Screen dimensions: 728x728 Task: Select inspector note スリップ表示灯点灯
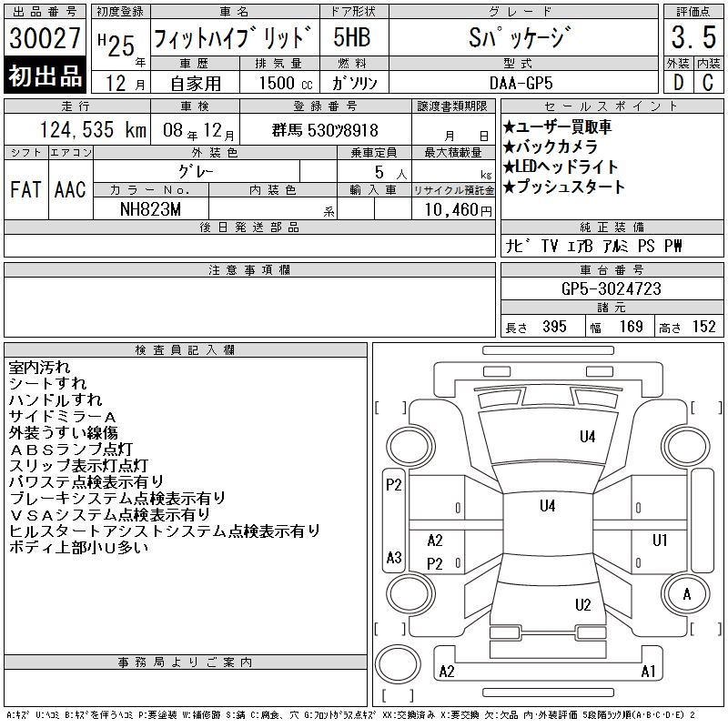tap(78, 465)
